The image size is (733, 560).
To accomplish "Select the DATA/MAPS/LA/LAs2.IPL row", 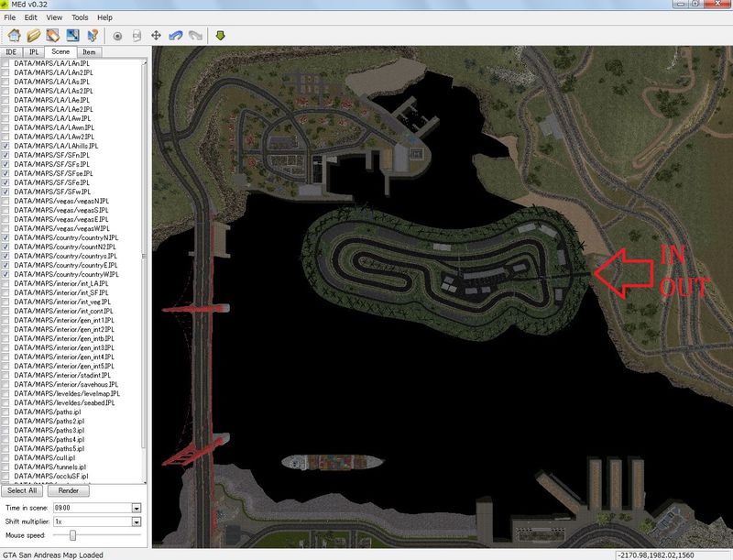I will point(53,91).
